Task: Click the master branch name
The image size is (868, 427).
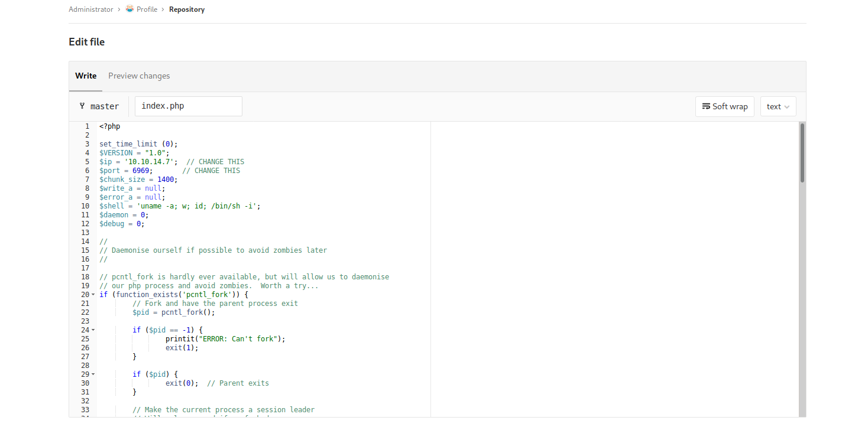Action: tap(105, 106)
